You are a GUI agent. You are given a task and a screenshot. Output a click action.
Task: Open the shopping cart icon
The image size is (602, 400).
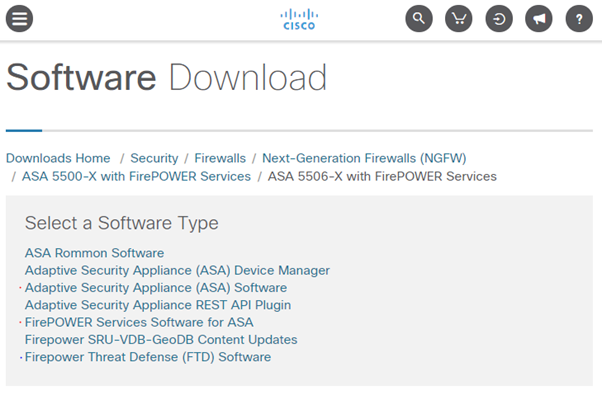458,19
